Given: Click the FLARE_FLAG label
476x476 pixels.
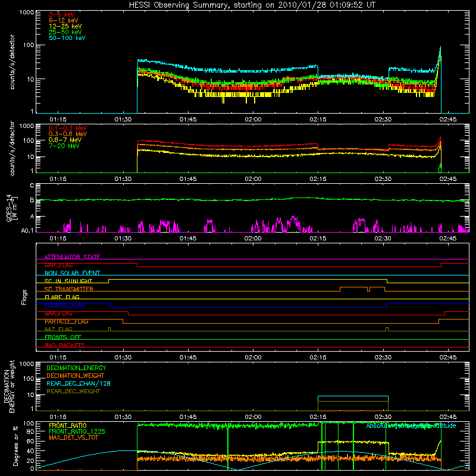Looking at the screenshot, I should (62, 297).
